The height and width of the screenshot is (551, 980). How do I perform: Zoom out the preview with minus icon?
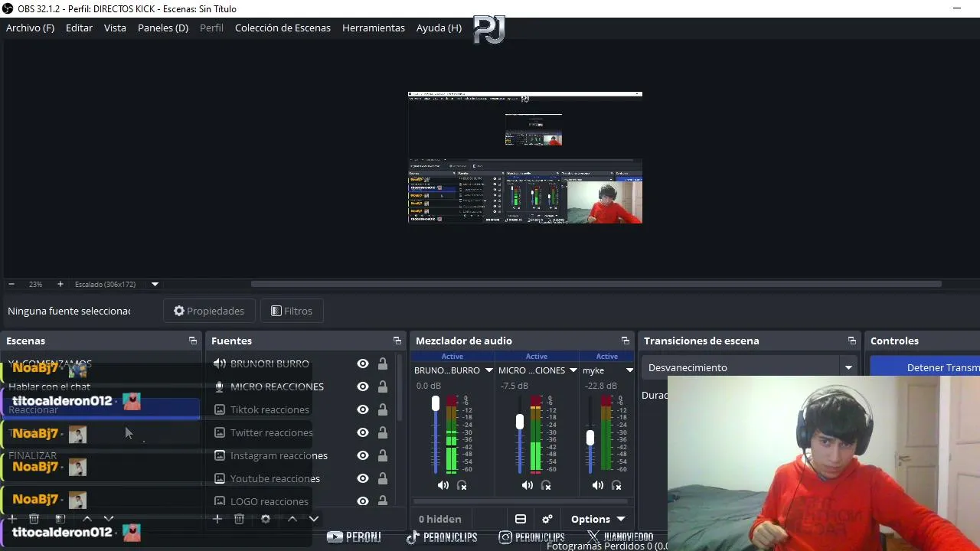coord(11,284)
